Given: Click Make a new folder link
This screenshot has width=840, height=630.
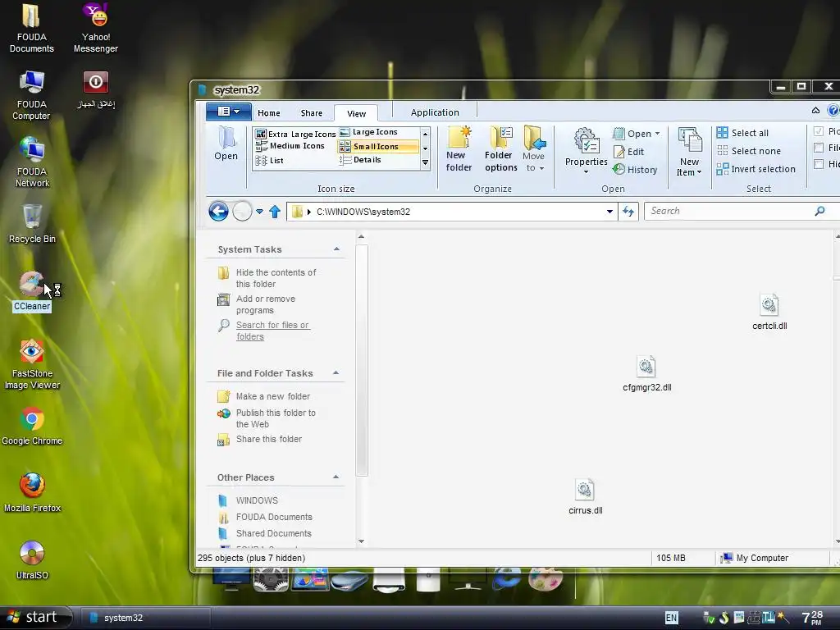Looking at the screenshot, I should pyautogui.click(x=272, y=396).
